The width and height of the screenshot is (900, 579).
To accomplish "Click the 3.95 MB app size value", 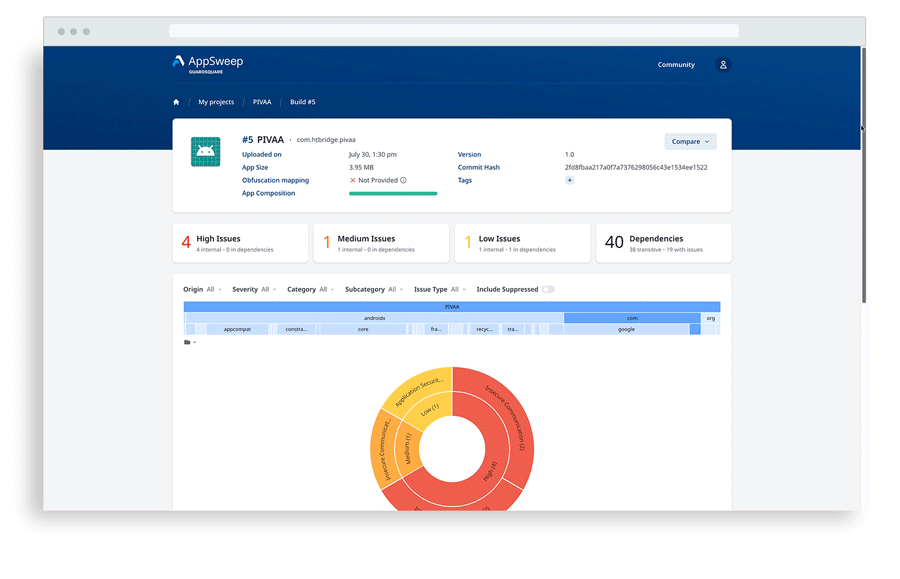I will click(361, 168).
